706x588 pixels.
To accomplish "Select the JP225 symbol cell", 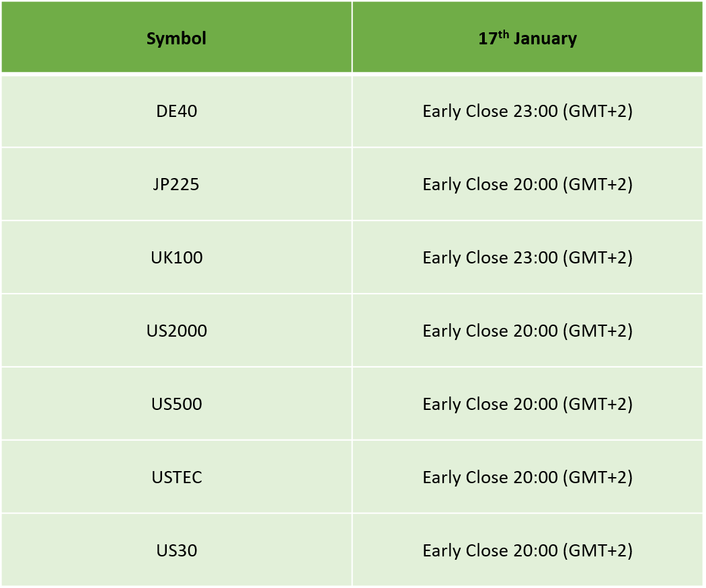I will (176, 184).
